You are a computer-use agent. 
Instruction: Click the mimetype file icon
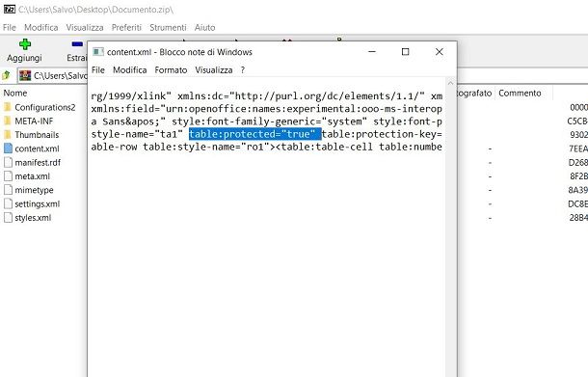[x=8, y=190]
